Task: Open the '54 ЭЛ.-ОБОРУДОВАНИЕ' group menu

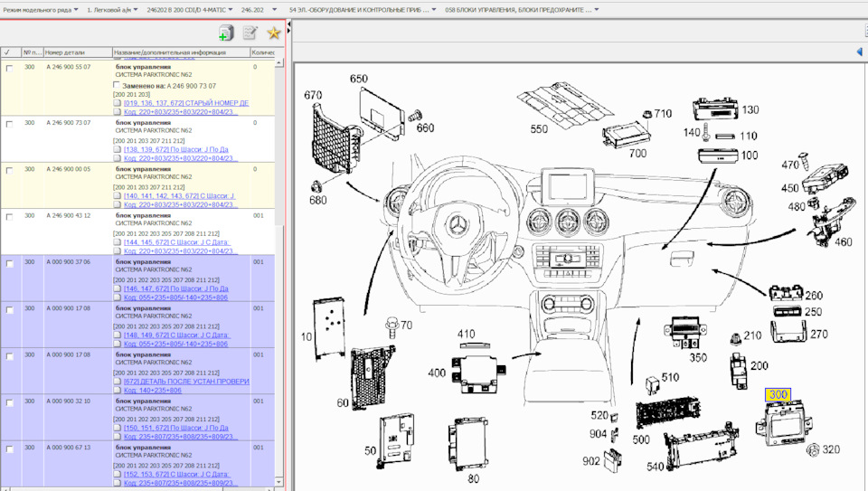Action: pyautogui.click(x=360, y=10)
